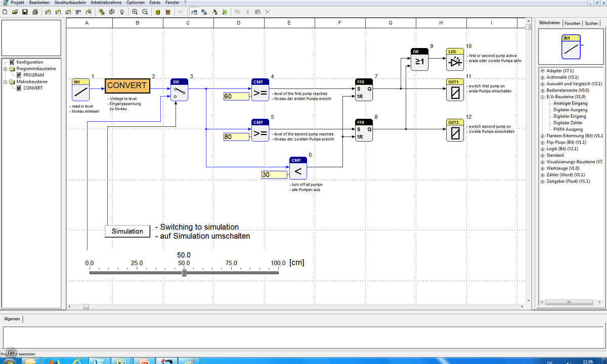
Task: Select the OR ≥1 logic block
Action: [419, 60]
